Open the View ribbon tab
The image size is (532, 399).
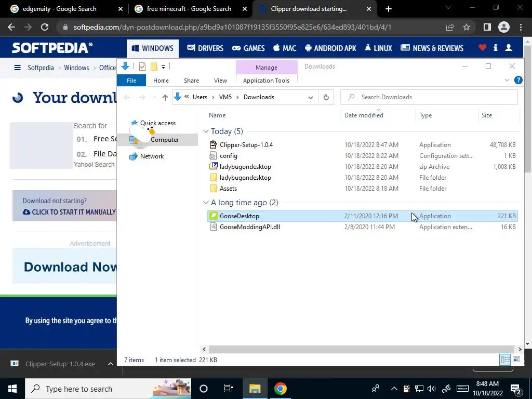click(220, 81)
